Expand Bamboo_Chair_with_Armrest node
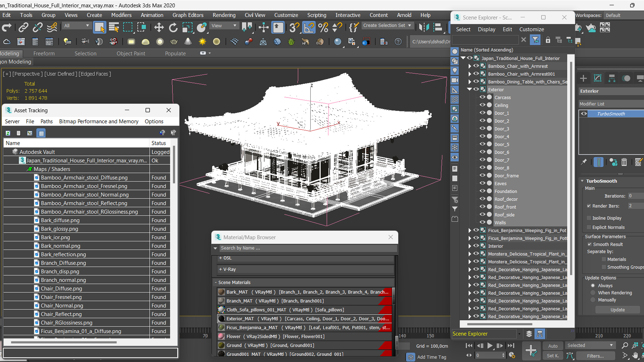 470,66
